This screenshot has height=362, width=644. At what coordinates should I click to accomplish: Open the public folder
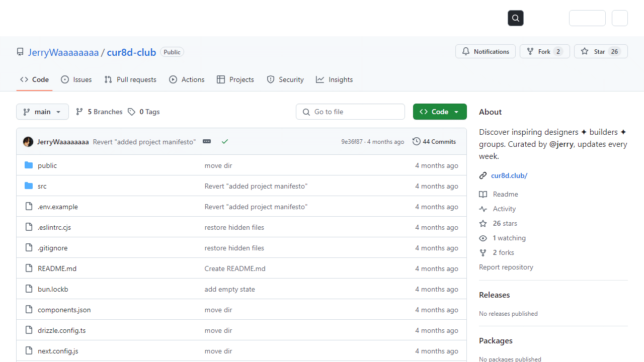(47, 165)
